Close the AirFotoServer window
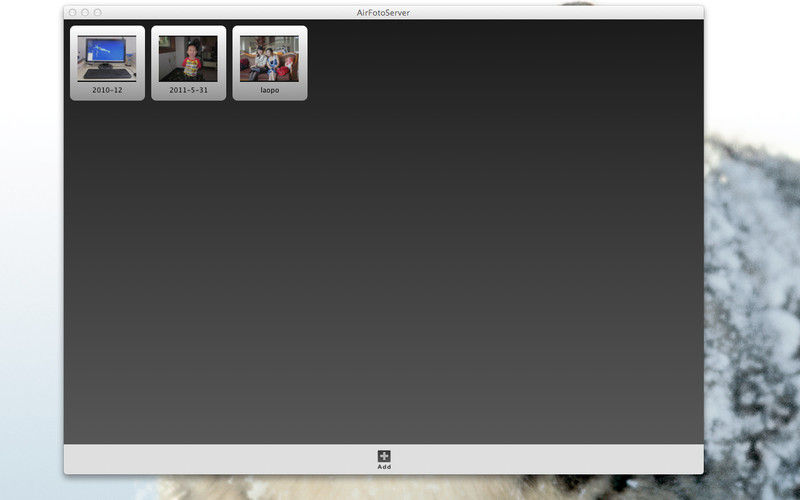Screen dimensions: 800x500 tap(72, 12)
